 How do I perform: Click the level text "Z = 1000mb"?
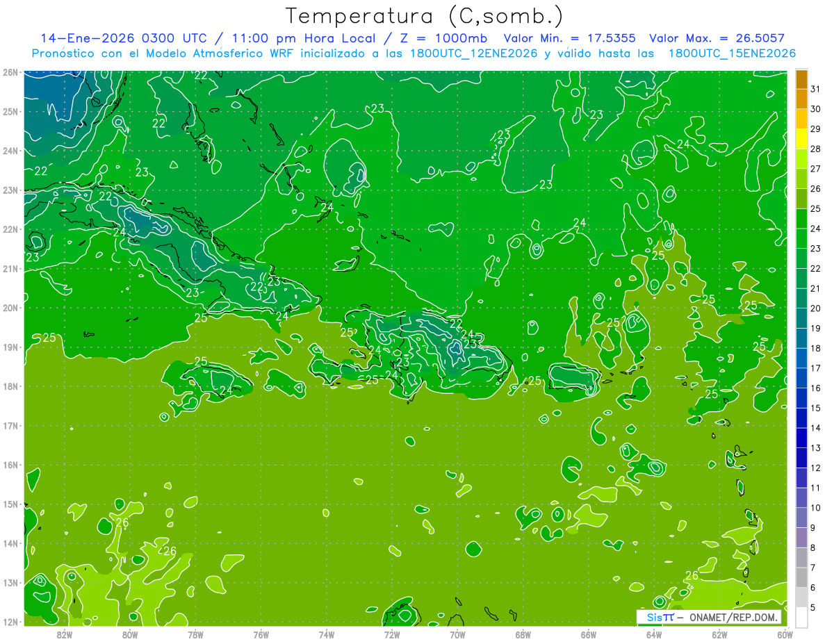(x=443, y=38)
